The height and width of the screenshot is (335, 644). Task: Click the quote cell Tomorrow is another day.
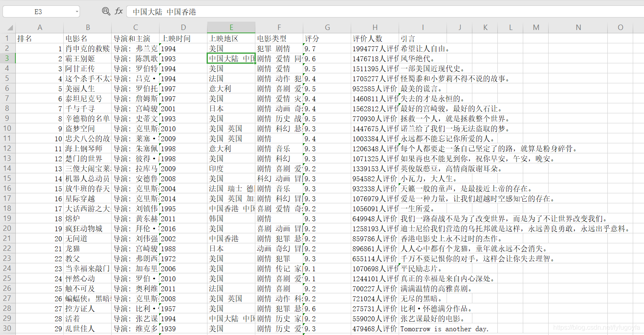point(444,328)
